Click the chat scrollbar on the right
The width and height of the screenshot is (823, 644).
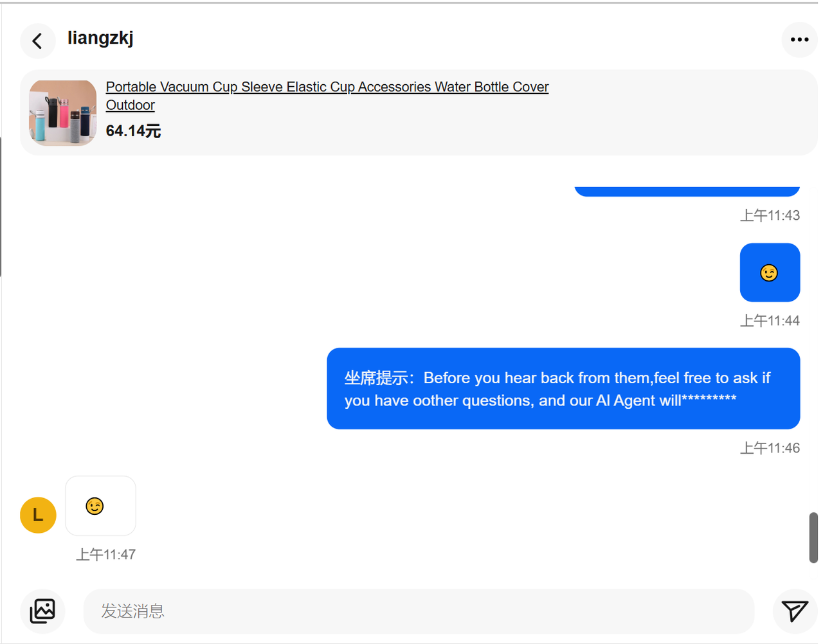pos(813,537)
